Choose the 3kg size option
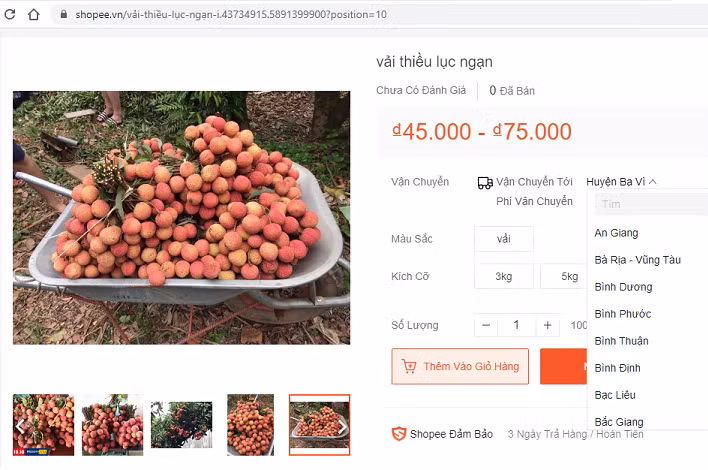 coord(504,276)
